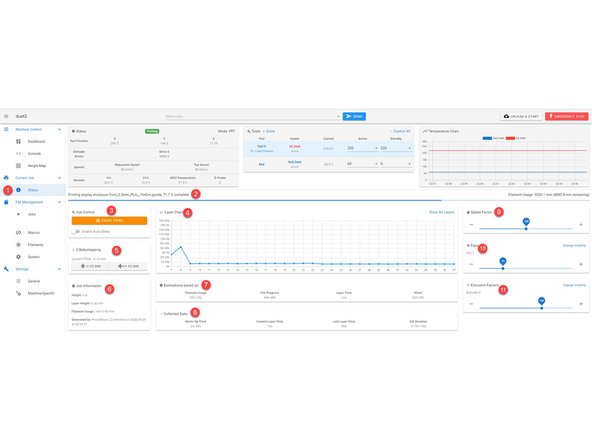Open the G-code input history dropdown
The height and width of the screenshot is (444, 592).
click(x=338, y=116)
